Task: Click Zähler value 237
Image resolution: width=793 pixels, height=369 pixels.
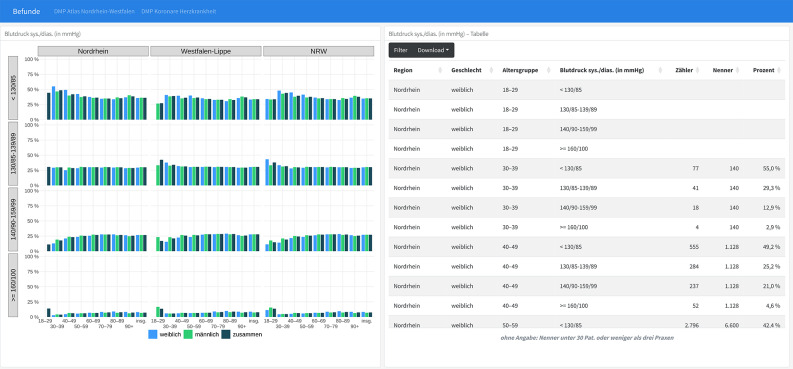Action: tap(694, 287)
